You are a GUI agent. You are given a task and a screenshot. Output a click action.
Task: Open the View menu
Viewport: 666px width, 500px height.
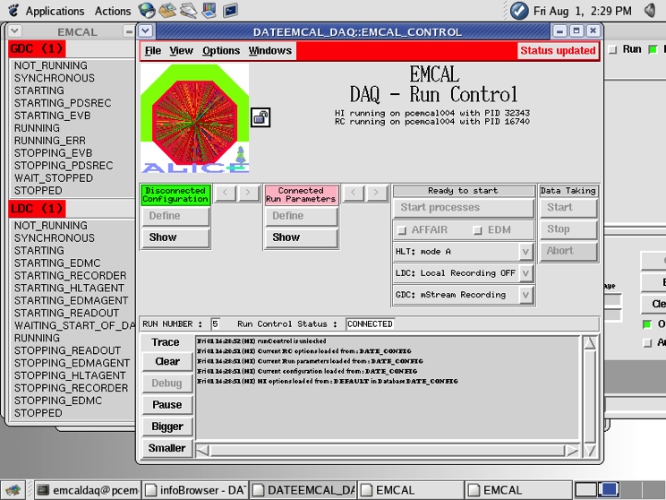coord(181,51)
